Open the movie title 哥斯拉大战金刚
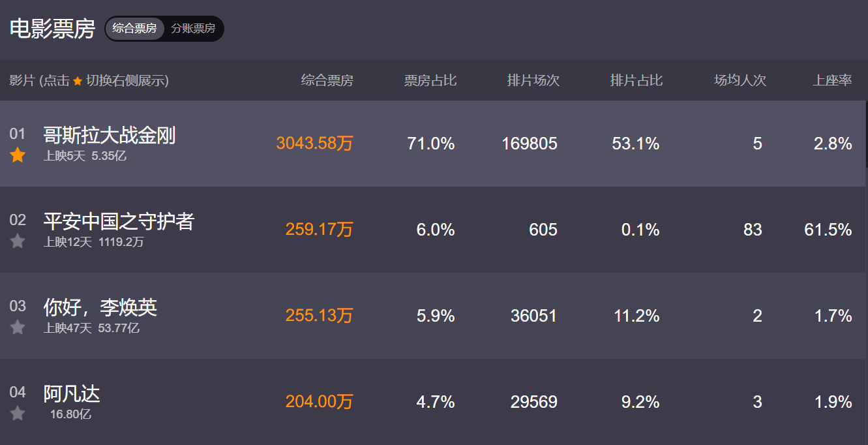Image resolution: width=868 pixels, height=445 pixels. [x=110, y=136]
